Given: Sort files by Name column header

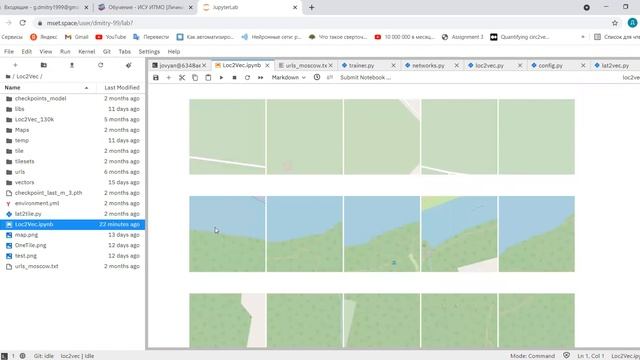Looking at the screenshot, I should (48, 87).
